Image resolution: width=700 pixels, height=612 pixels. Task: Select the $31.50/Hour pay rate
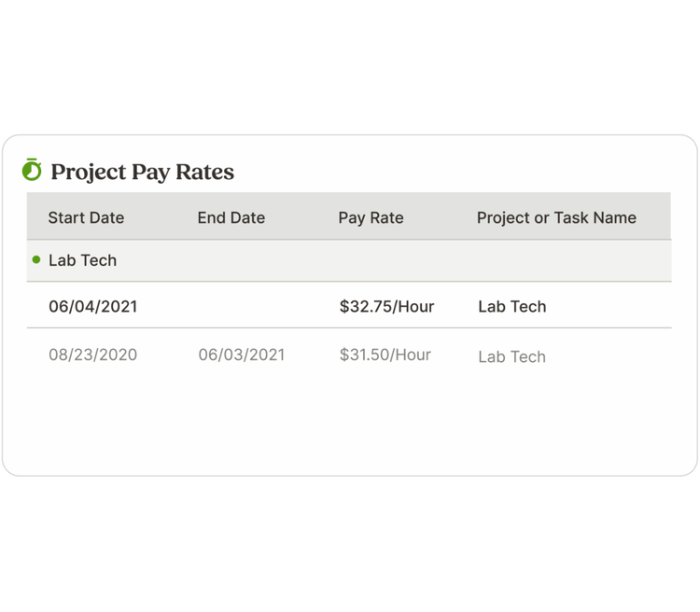click(385, 355)
